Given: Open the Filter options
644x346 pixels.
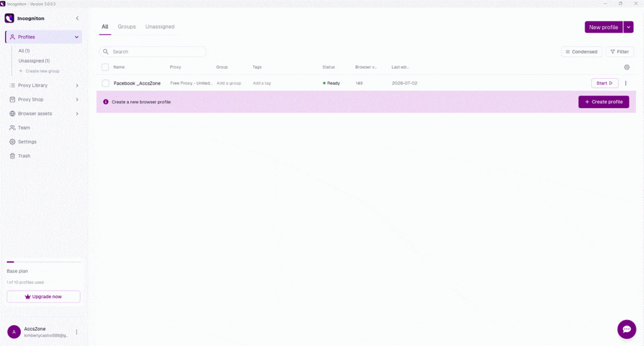Looking at the screenshot, I should [x=619, y=52].
